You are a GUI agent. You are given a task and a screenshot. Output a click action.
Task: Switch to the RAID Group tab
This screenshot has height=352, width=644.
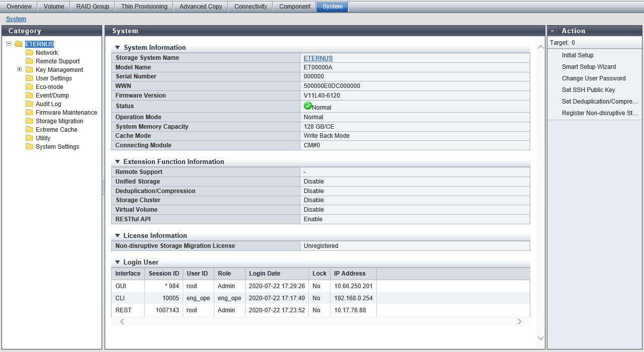[93, 7]
